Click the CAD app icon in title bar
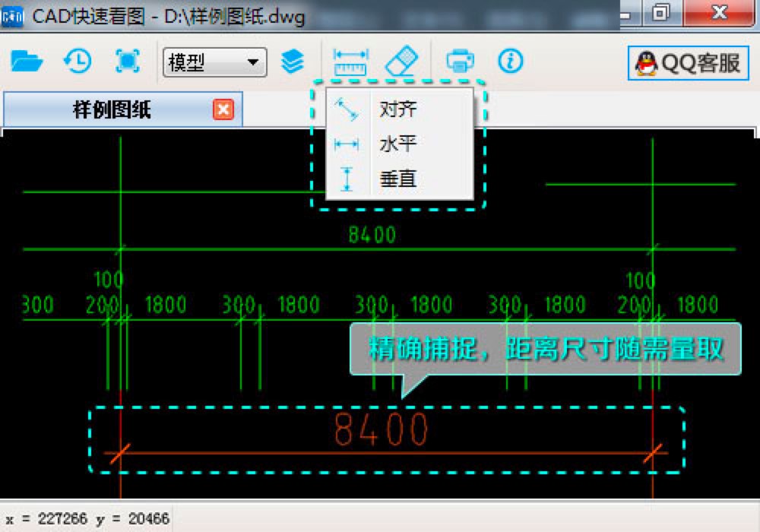 [12, 15]
